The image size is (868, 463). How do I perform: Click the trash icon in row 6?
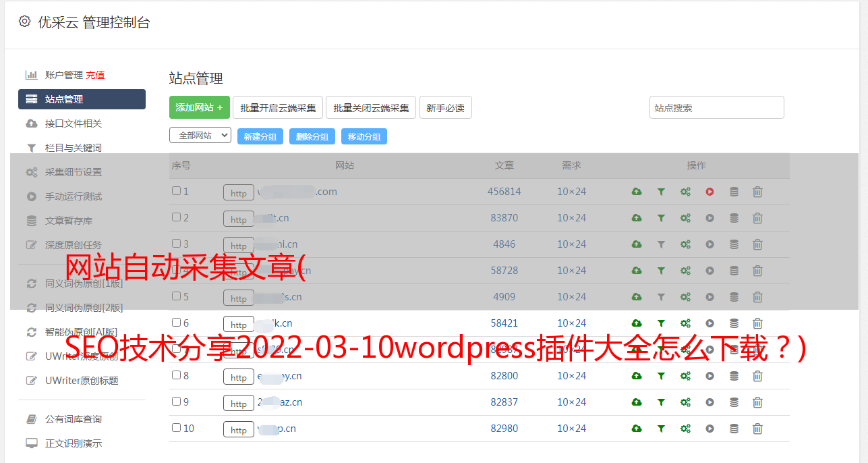757,323
